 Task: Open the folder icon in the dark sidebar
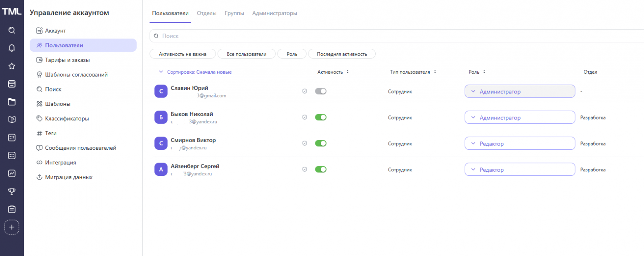tap(12, 102)
